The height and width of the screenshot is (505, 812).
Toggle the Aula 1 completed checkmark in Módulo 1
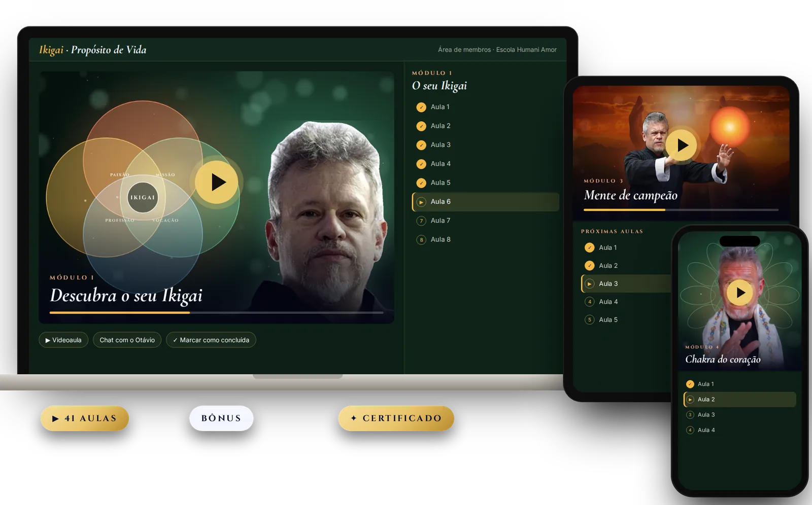pos(421,107)
